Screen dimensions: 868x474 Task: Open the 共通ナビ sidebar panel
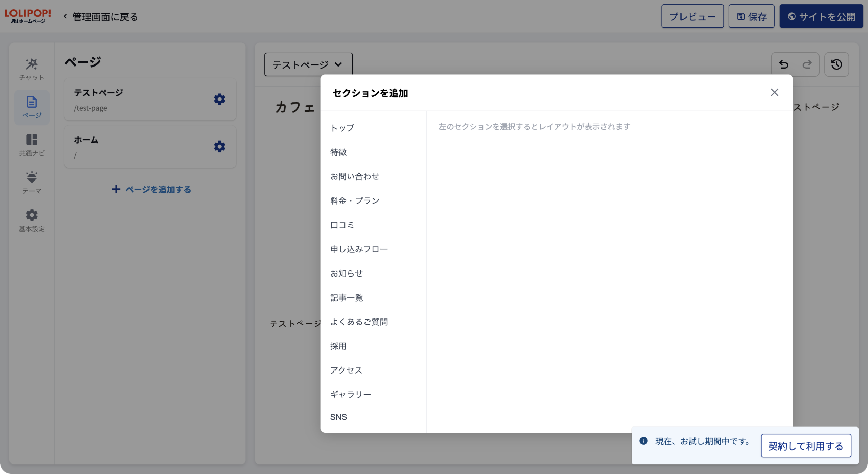32,145
